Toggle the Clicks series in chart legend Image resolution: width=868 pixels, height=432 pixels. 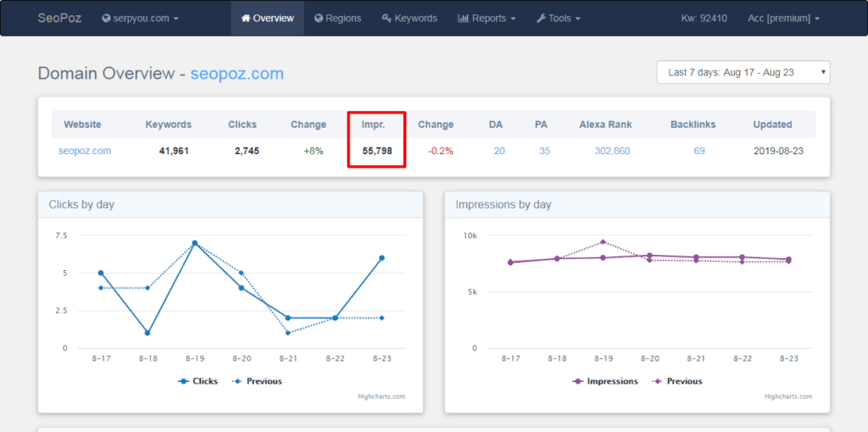pos(198,381)
